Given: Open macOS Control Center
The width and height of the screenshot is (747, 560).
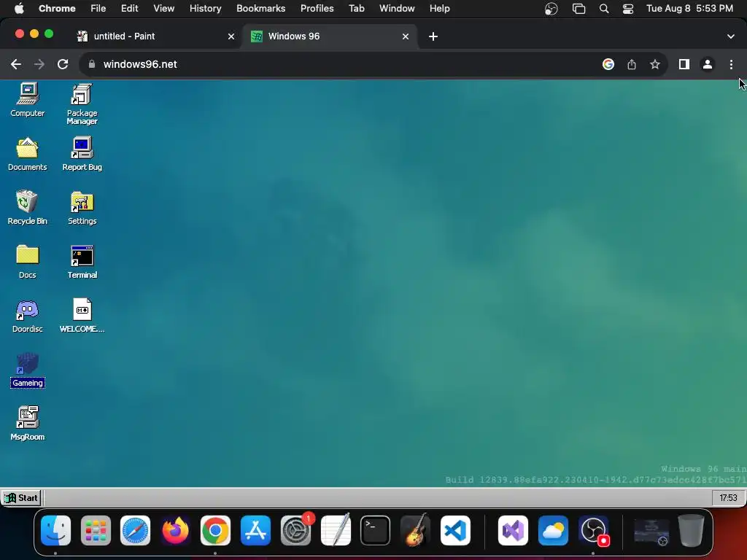Looking at the screenshot, I should tap(628, 9).
